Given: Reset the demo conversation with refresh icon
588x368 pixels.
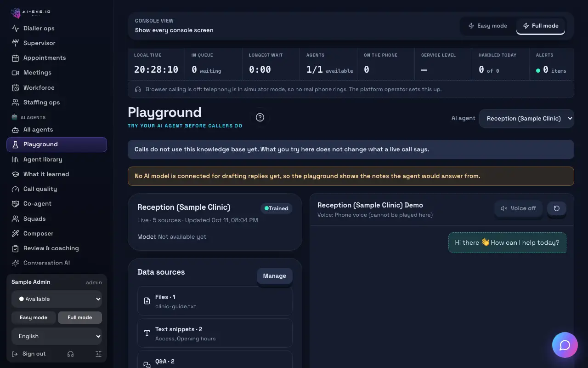Looking at the screenshot, I should tap(556, 208).
